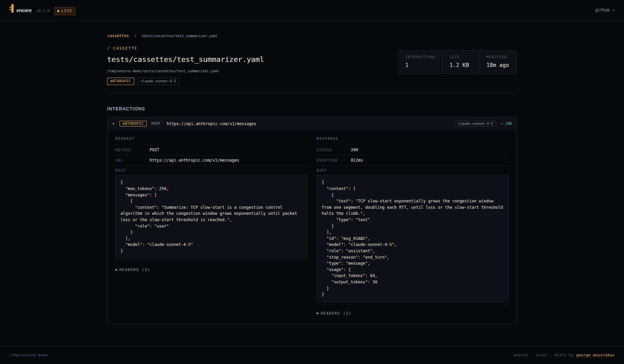Click "id": "msg_01ABC" line in response
This screenshot has width=624, height=364.
(x=348, y=239)
